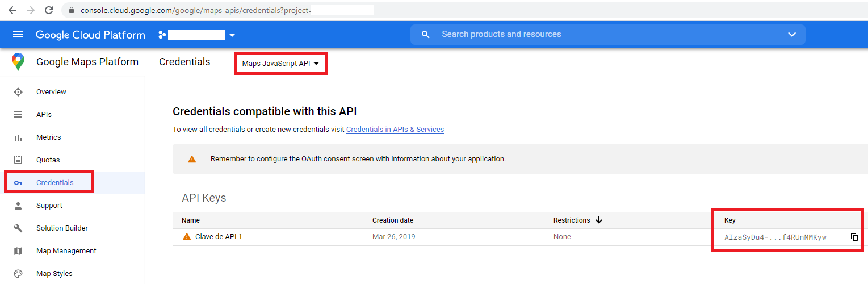
Task: Click the OAuth consent screen reminder text
Action: [358, 159]
